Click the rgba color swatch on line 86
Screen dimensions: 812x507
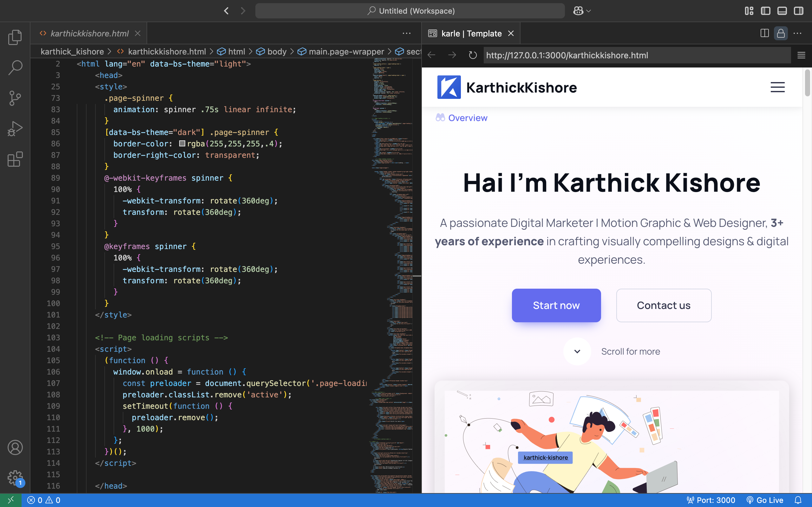(182, 143)
